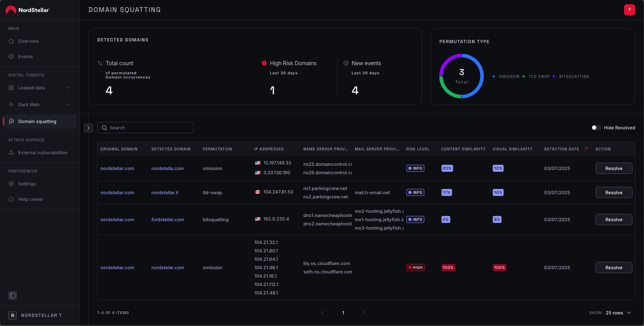Screen dimensions: 644x326
Task: Click the Omission legend color dot
Action: coord(494,76)
